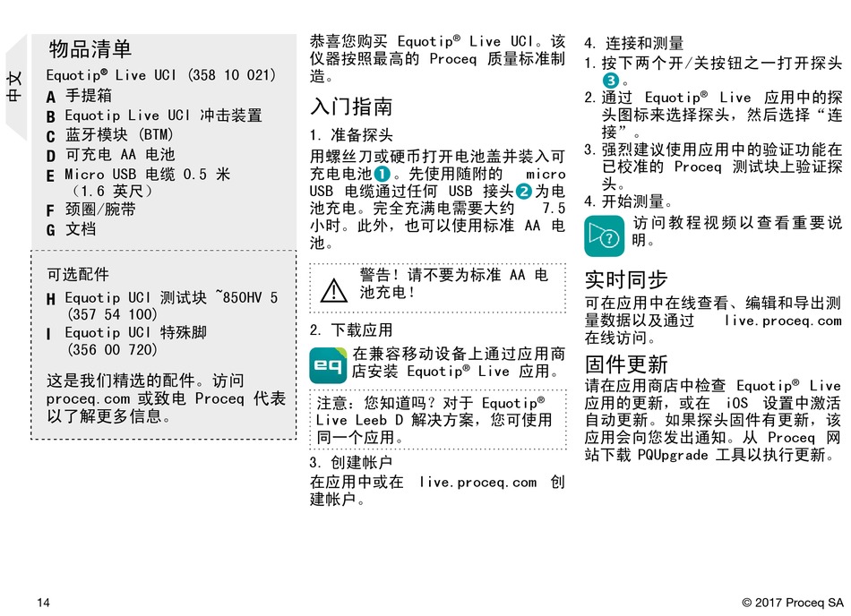Click item G '文档'
Screen dimensions: 851x616
71,229
